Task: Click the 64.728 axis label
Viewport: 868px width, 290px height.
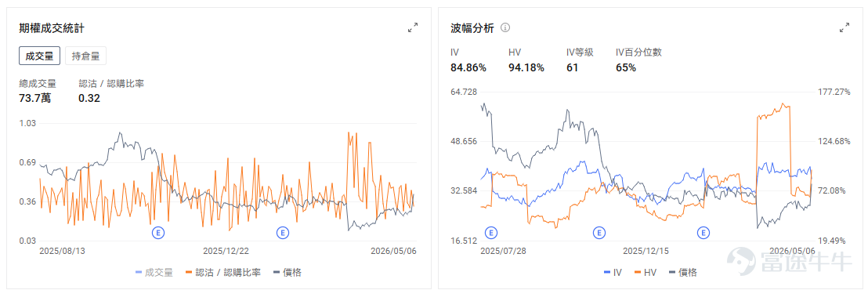Action: tap(463, 92)
